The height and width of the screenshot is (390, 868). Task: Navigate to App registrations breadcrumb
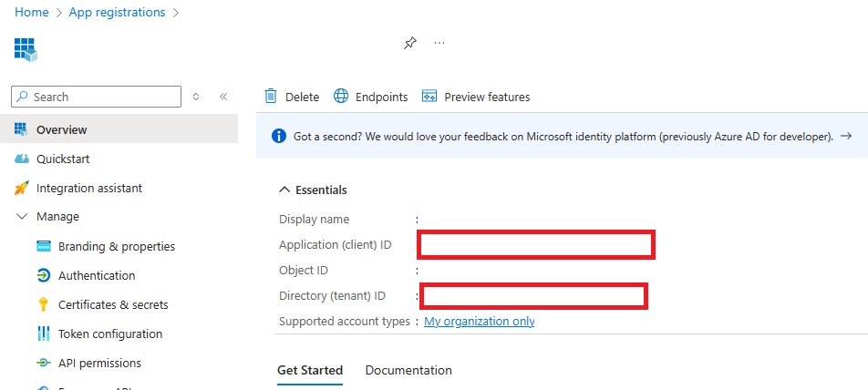[118, 12]
